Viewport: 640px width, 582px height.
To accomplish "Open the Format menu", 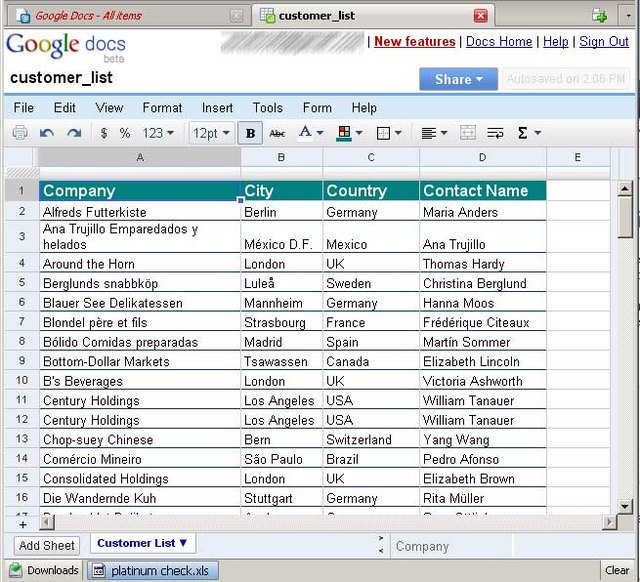I will [162, 108].
